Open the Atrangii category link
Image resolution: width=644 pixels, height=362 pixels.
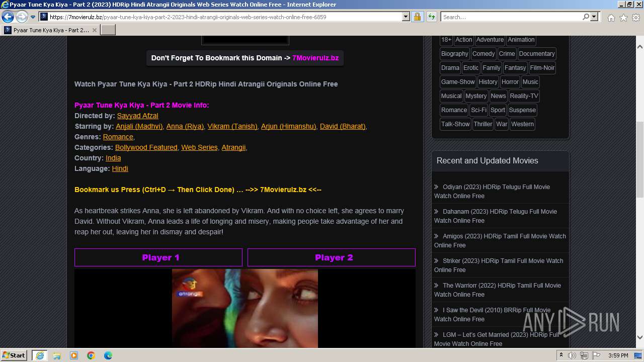coord(233,147)
